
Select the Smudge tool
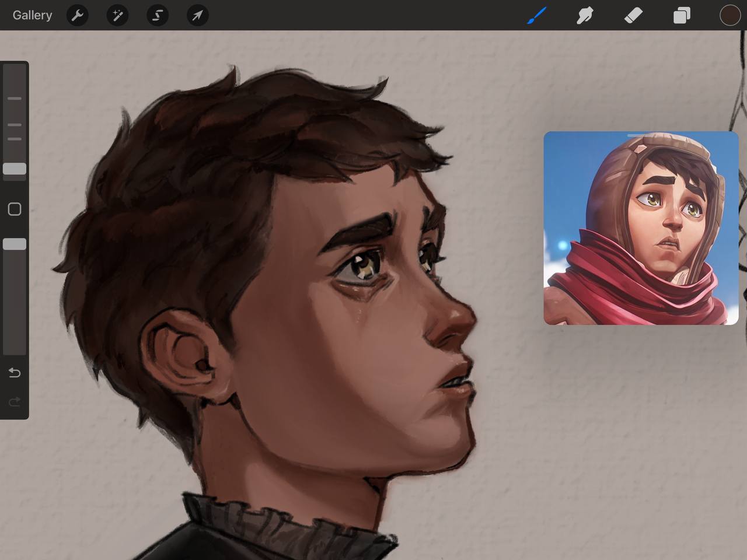pyautogui.click(x=585, y=15)
